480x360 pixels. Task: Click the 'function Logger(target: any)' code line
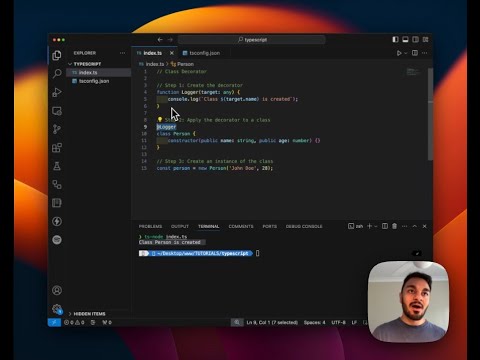pyautogui.click(x=198, y=92)
